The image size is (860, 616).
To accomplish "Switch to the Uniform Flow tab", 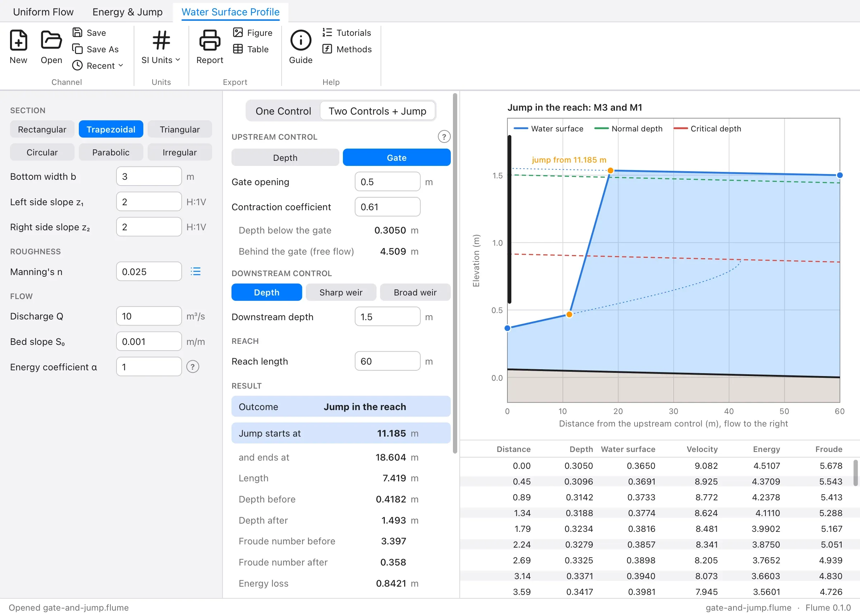I will coord(43,12).
